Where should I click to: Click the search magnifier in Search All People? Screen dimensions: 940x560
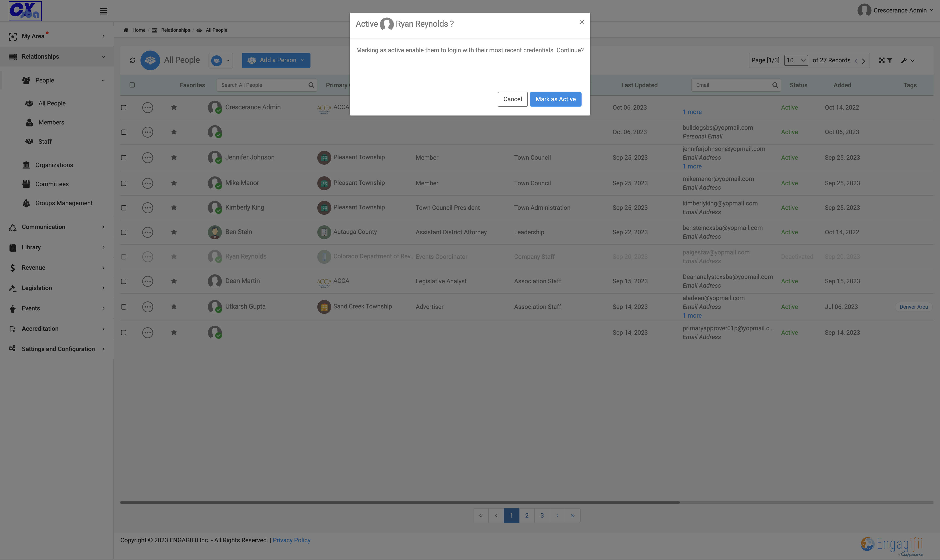311,85
